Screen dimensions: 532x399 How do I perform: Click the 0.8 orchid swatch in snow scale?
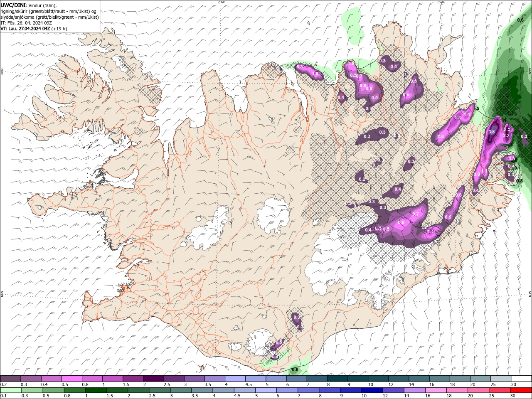tap(92, 379)
